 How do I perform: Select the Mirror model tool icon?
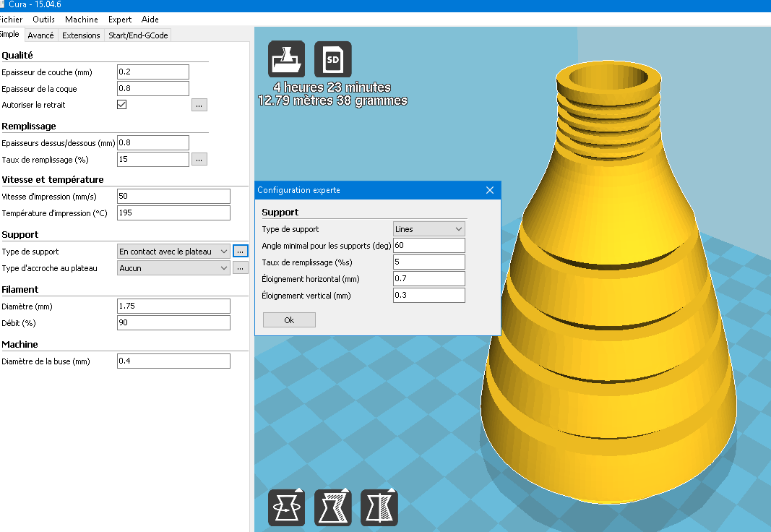379,507
